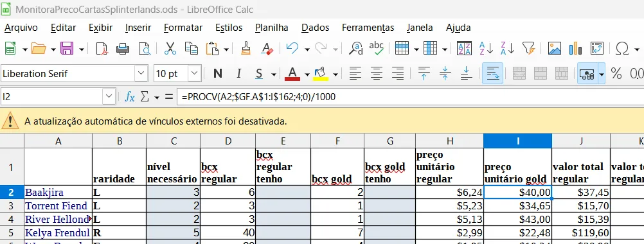Open the Editar menu
Screen dimensions: 644x244
coord(63,28)
